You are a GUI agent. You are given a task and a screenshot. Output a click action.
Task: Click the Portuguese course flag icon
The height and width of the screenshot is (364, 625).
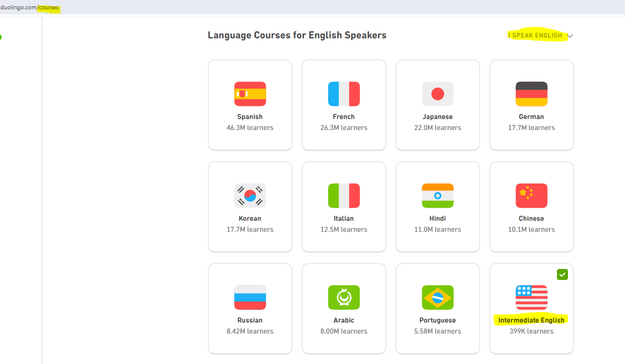coord(438,297)
